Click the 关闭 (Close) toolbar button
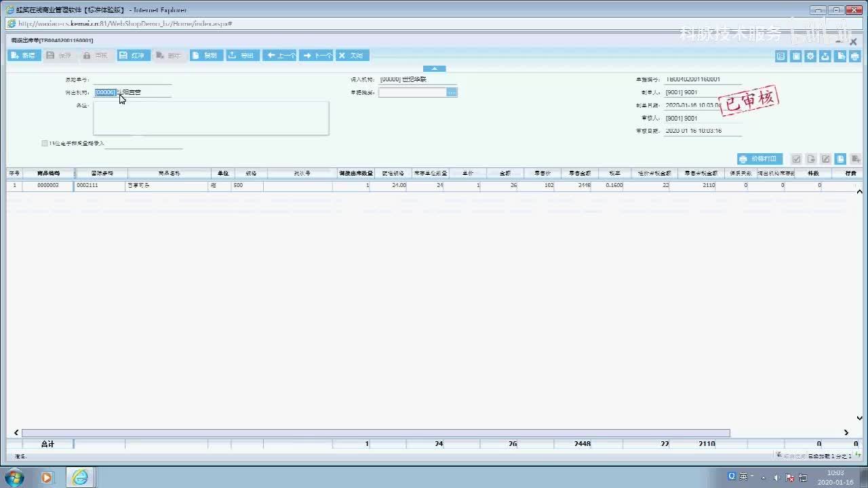Screen dimensions: 868x488 click(x=352, y=56)
